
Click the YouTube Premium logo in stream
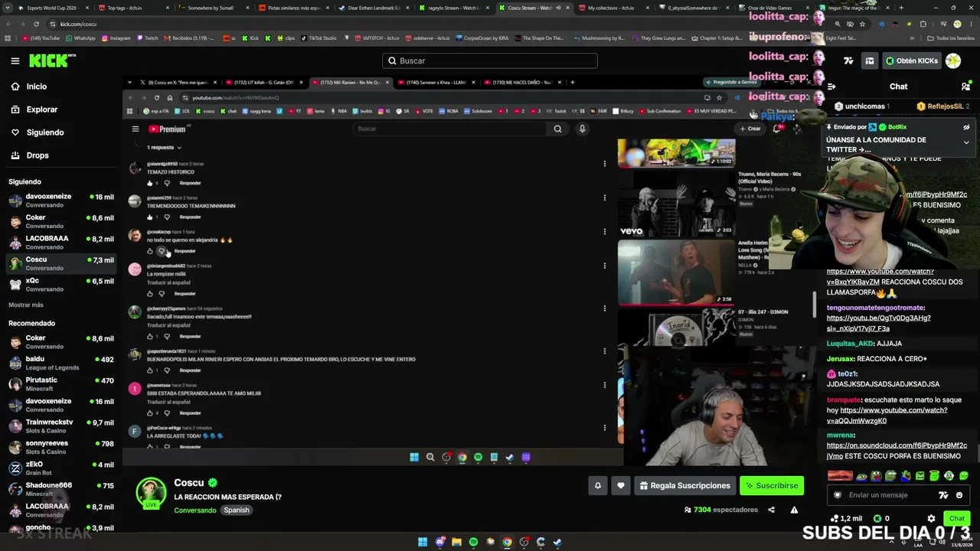(167, 129)
